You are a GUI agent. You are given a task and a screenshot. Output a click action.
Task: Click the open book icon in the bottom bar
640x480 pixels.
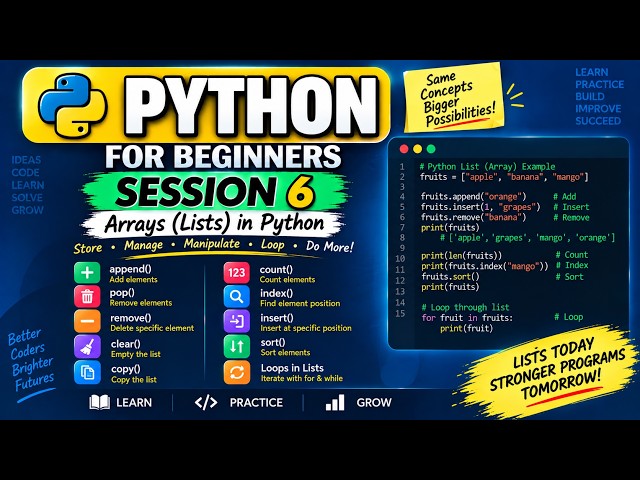pyautogui.click(x=100, y=402)
